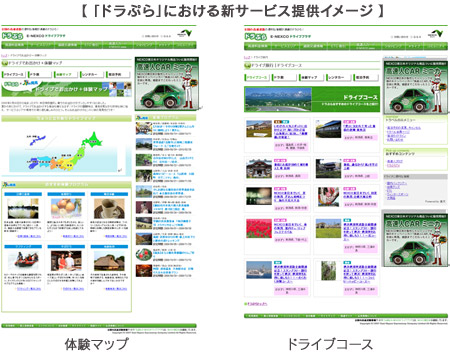Open the top 高速人CAR ミニカー banner on ドライブコース page
Image resolution: width=450 pixels, height=360 pixels.
pyautogui.click(x=415, y=88)
